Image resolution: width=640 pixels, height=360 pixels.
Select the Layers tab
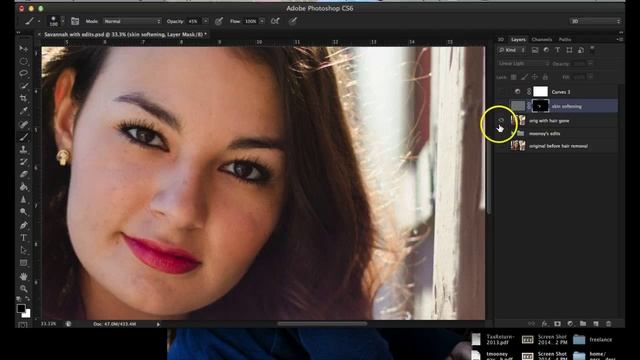click(518, 40)
